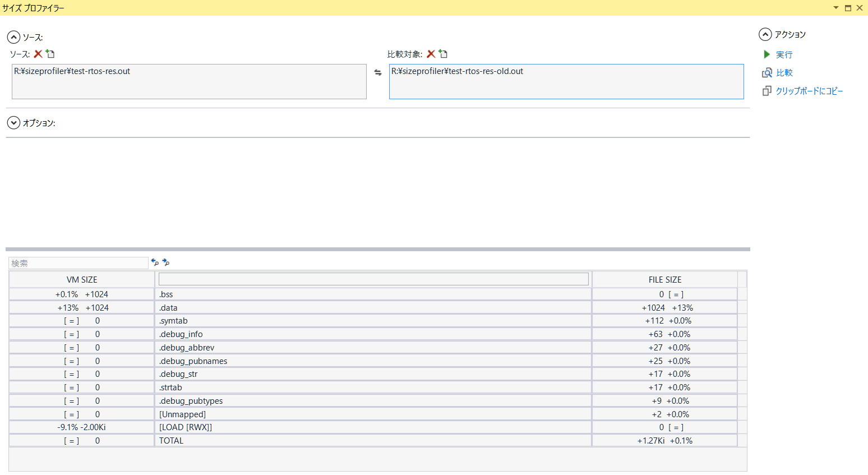Add a comparison target (比較対象) file
Screen dimensions: 868x475
444,54
